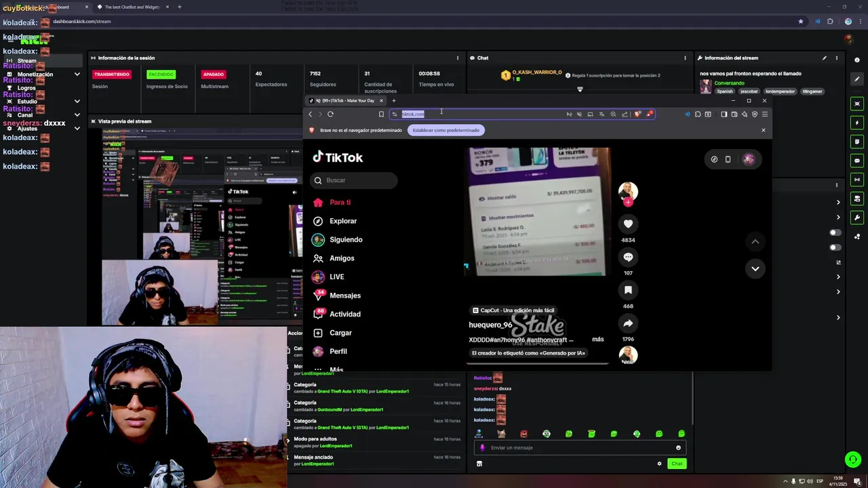Image resolution: width=868 pixels, height=488 pixels.
Task: Go to previous TikTok video up arrow
Action: pos(755,241)
